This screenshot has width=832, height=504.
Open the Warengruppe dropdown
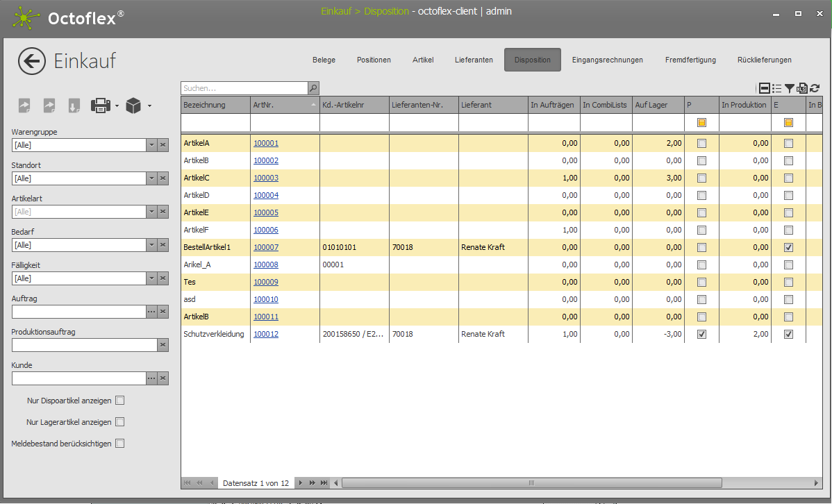151,145
